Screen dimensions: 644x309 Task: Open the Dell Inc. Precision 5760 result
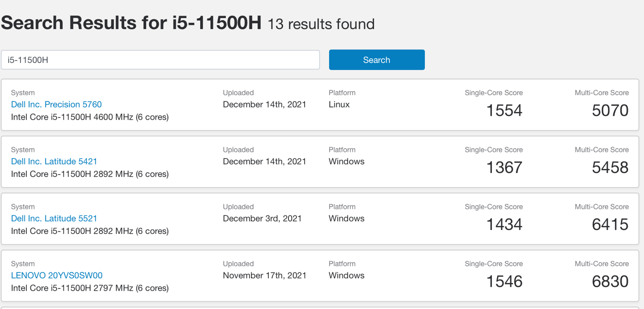tap(56, 104)
